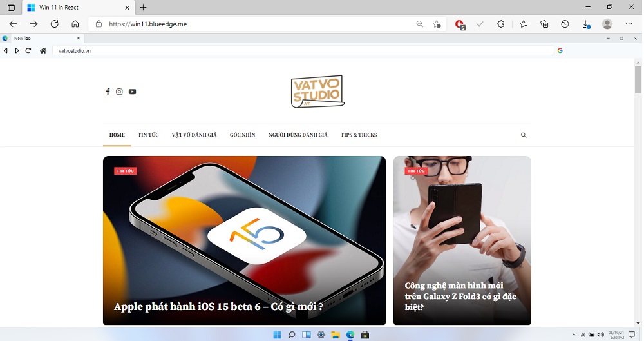The width and height of the screenshot is (644, 341).
Task: Go back with outer browser arrow
Action: (x=13, y=24)
